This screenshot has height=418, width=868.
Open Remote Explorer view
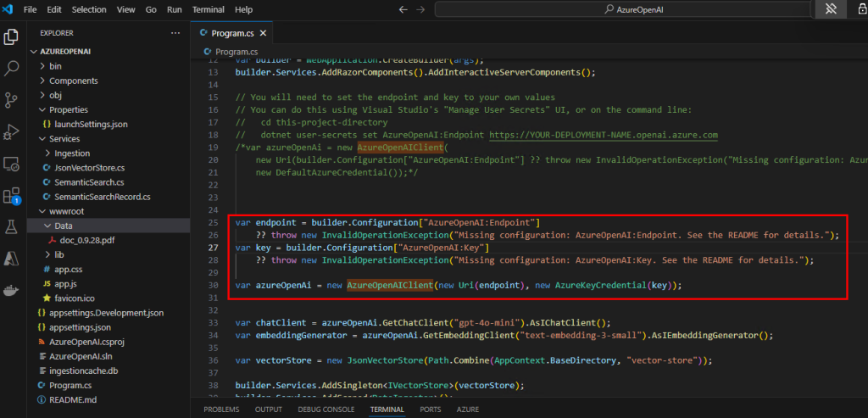[x=11, y=164]
